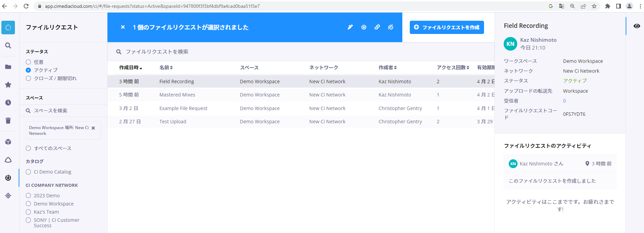The image size is (644, 233).
Task: Click Kaz Nishimoto さん in the activity entry
Action: pyautogui.click(x=542, y=164)
